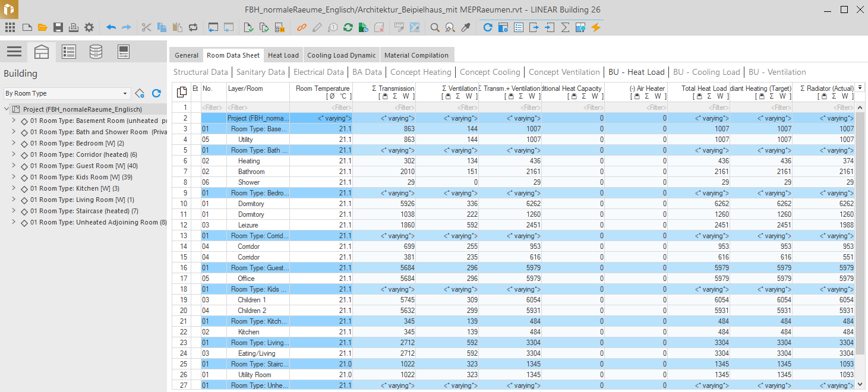The height and width of the screenshot is (392, 868).
Task: Click the blue refresh arrow in top toolbar
Action: pos(488,27)
